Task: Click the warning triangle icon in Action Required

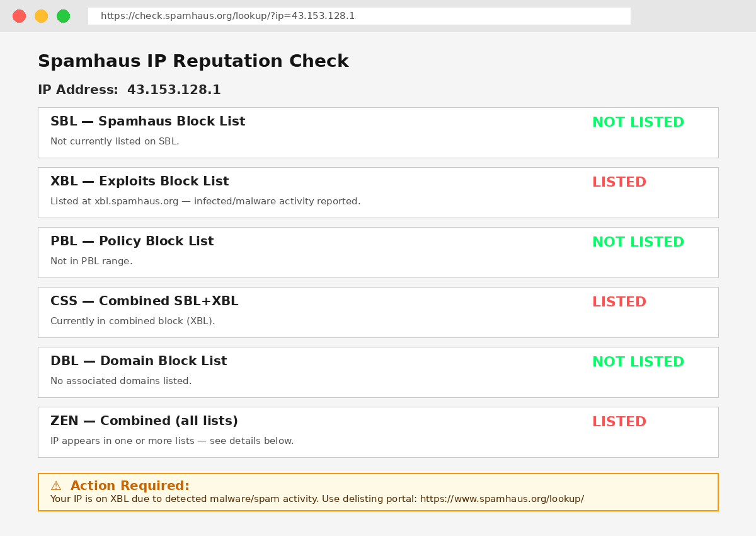Action: [56, 486]
